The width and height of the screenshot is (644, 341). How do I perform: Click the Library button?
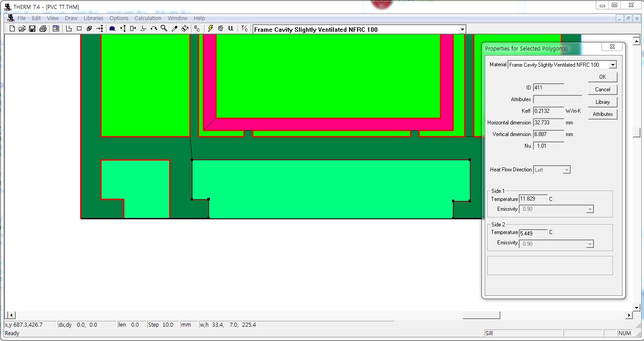click(602, 102)
